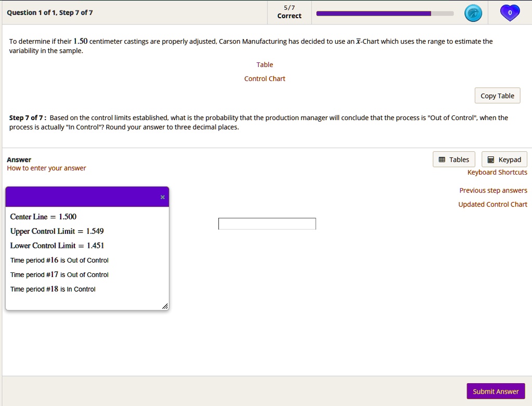Click the resize grip on popup corner
The height and width of the screenshot is (406, 532).
(x=165, y=306)
